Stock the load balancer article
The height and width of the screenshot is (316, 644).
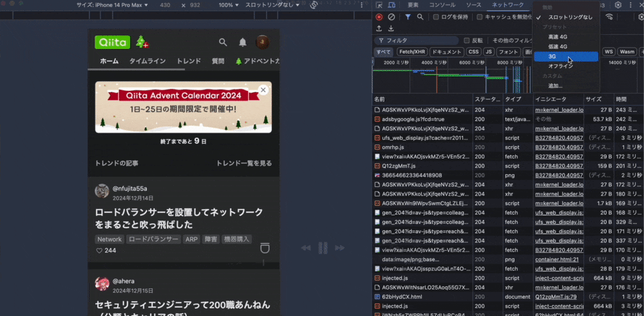(265, 248)
